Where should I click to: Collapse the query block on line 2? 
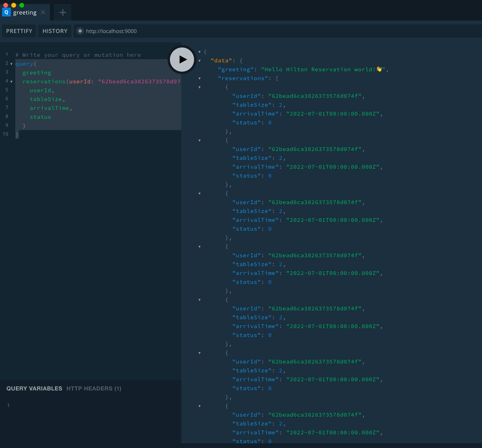[11, 64]
